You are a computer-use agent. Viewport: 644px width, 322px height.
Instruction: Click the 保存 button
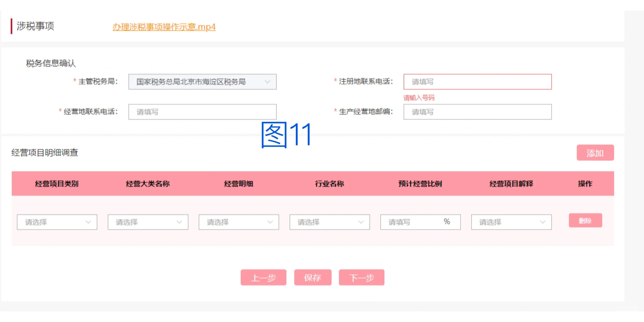(x=313, y=277)
